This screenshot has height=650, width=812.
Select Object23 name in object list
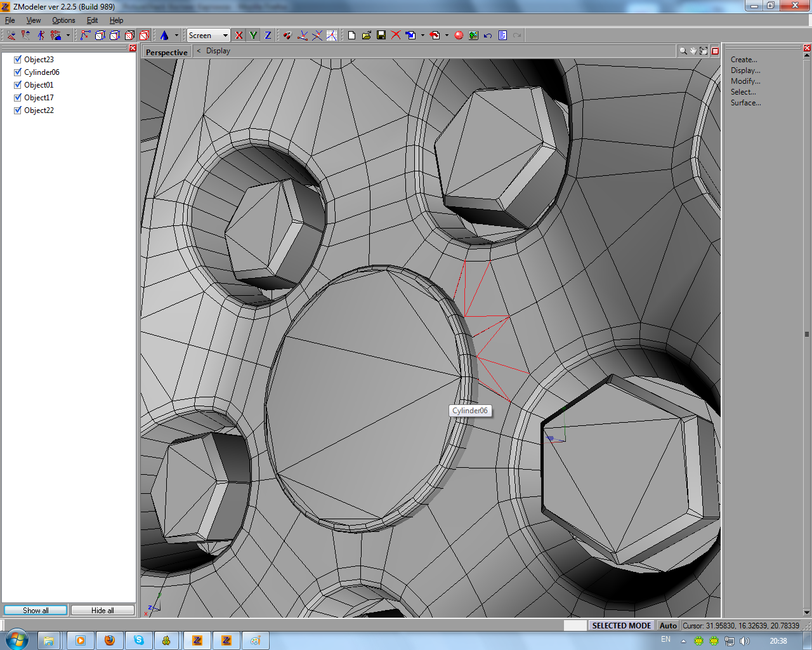(39, 60)
